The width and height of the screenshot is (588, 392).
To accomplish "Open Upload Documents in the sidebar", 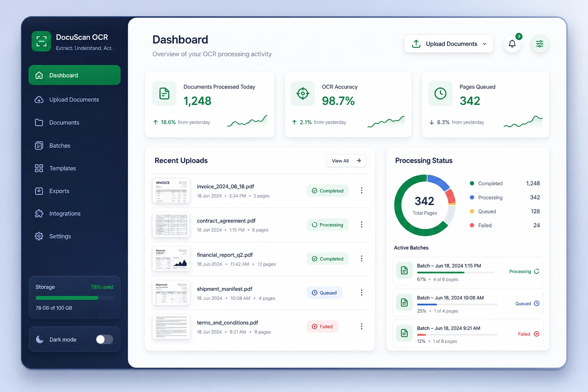I will point(75,100).
